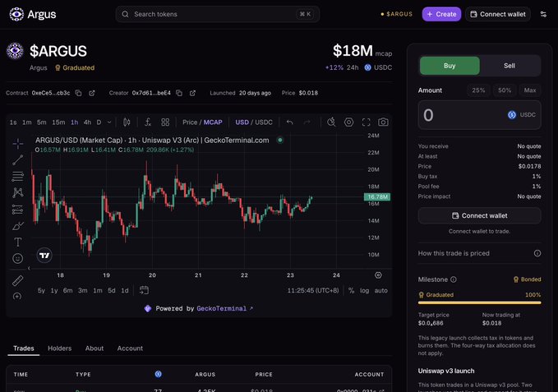Select the 15m timeframe
The height and width of the screenshot is (392, 558).
click(58, 122)
